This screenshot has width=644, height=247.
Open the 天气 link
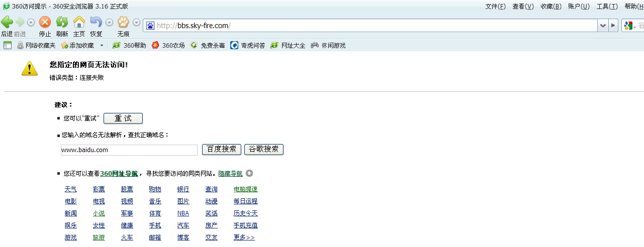(71, 189)
